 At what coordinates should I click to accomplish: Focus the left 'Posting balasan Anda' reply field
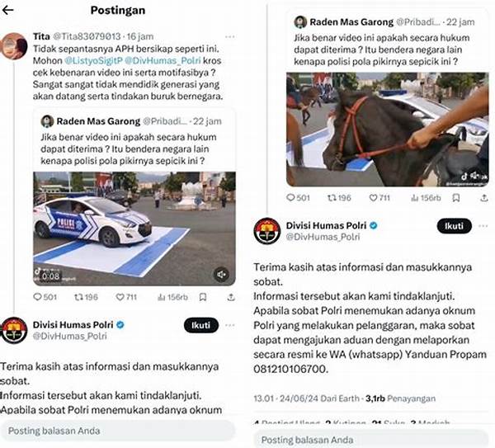pos(118,431)
